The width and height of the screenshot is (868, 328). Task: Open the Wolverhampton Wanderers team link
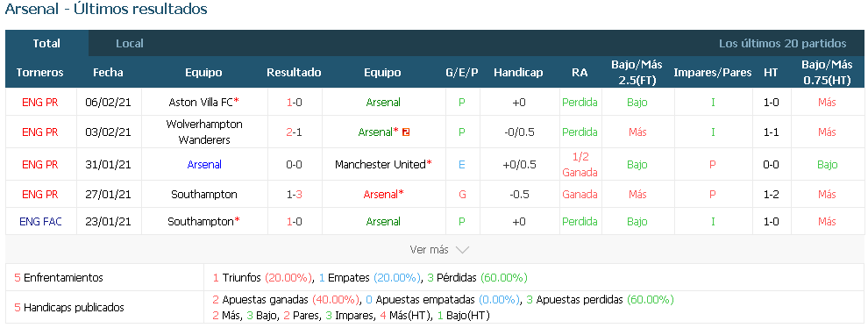204,132
